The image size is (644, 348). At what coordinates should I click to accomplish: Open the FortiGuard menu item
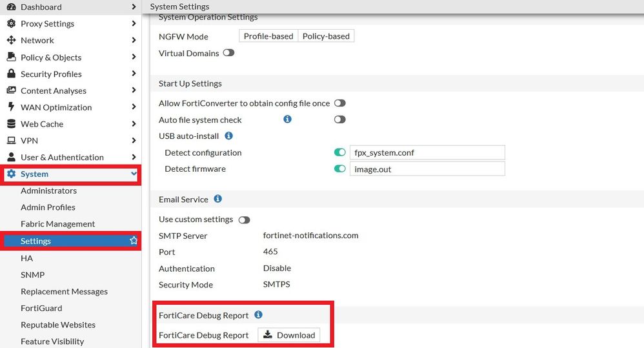(41, 308)
